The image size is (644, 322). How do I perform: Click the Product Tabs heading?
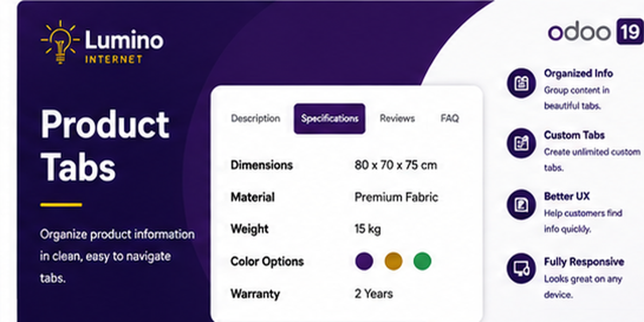coord(105,145)
